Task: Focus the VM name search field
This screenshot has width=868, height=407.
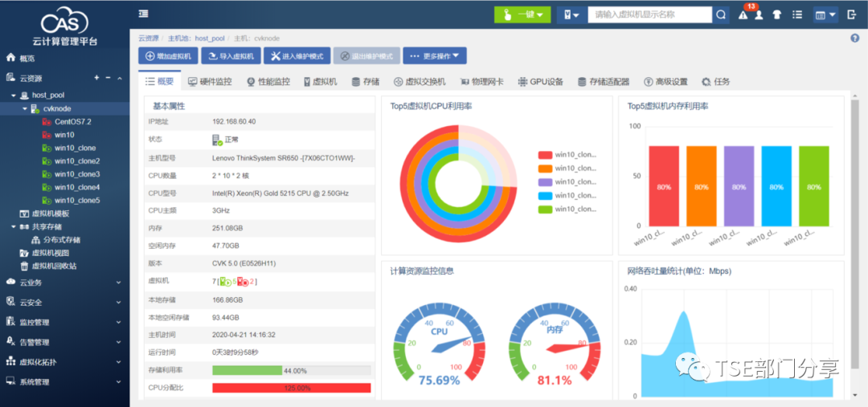Action: tap(649, 15)
